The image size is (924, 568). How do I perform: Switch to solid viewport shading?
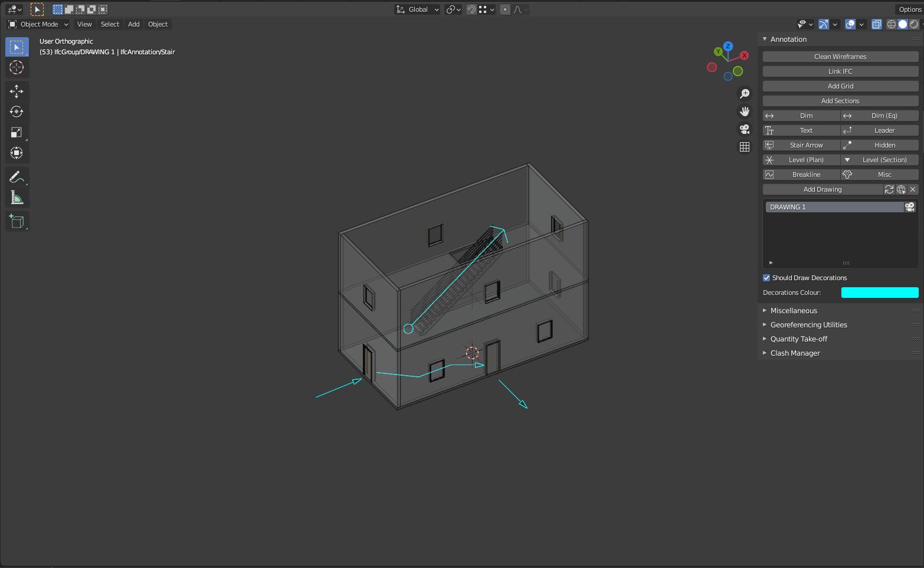tap(903, 24)
